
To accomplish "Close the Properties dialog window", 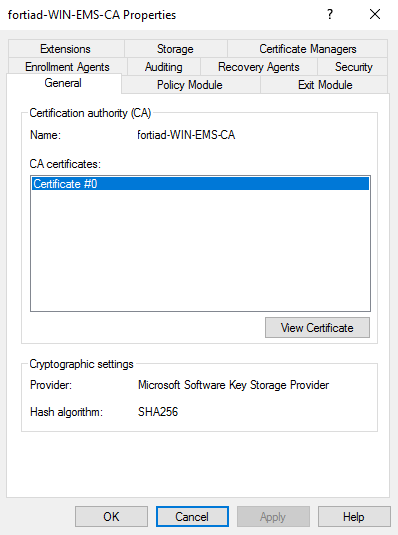I will coord(375,14).
